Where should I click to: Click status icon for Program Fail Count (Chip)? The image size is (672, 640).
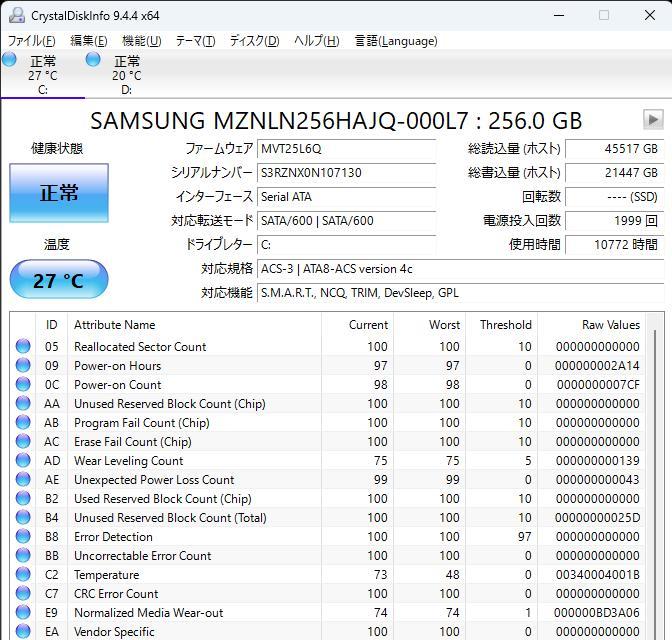point(23,422)
